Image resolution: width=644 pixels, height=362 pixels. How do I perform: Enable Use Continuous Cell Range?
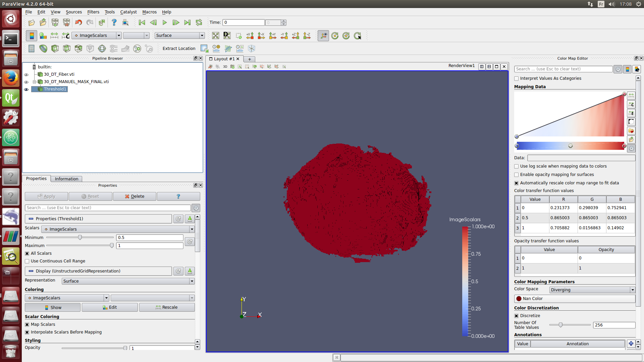click(x=27, y=261)
